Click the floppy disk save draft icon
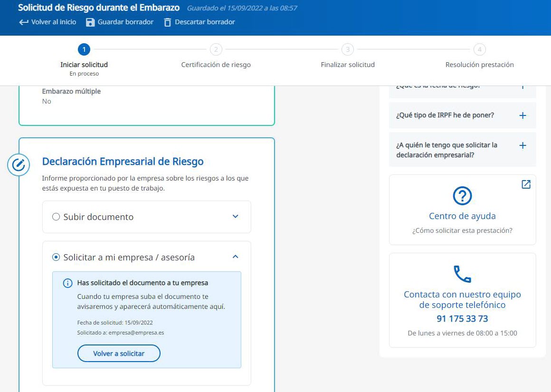The image size is (551, 392). [x=90, y=22]
